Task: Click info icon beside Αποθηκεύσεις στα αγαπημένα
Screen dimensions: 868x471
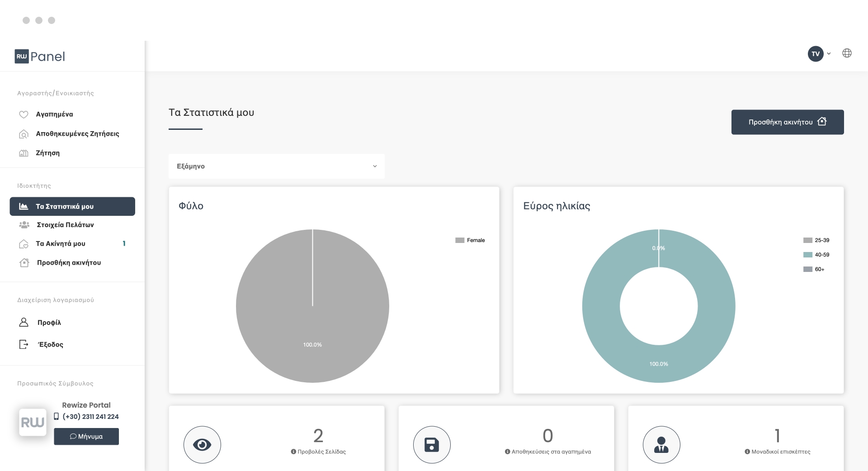Action: coord(507,452)
